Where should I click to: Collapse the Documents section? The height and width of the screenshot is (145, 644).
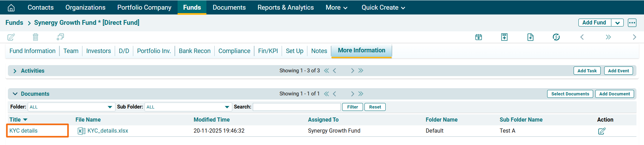click(15, 94)
